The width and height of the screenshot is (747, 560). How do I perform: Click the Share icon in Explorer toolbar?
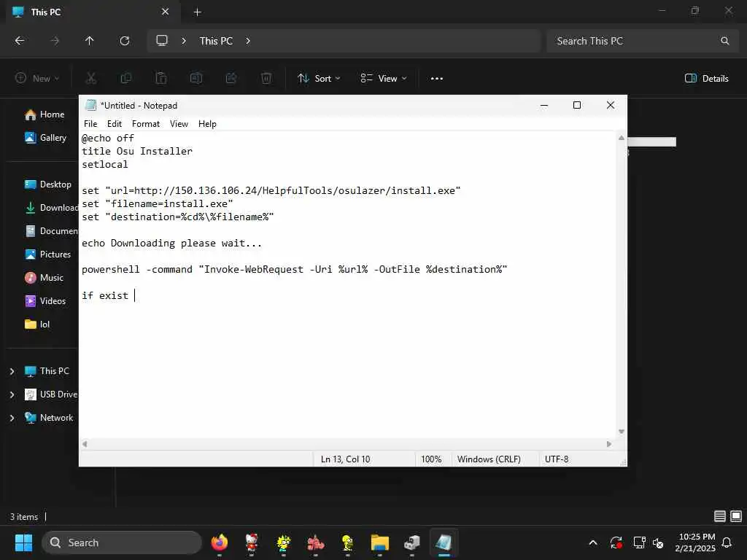tap(231, 78)
